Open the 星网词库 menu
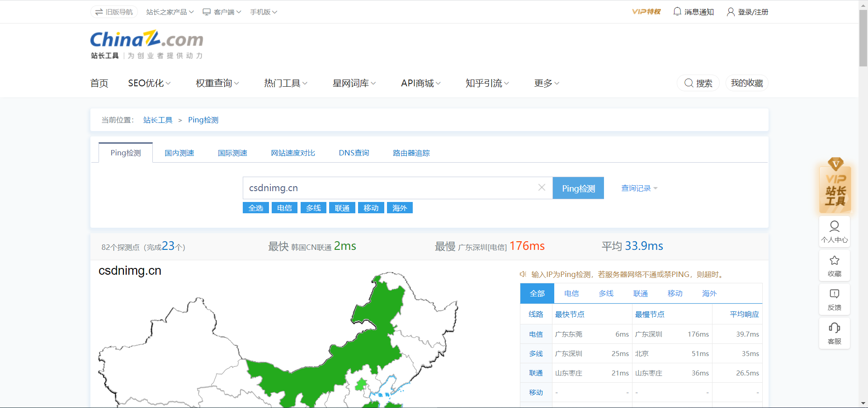868x408 pixels. [354, 83]
